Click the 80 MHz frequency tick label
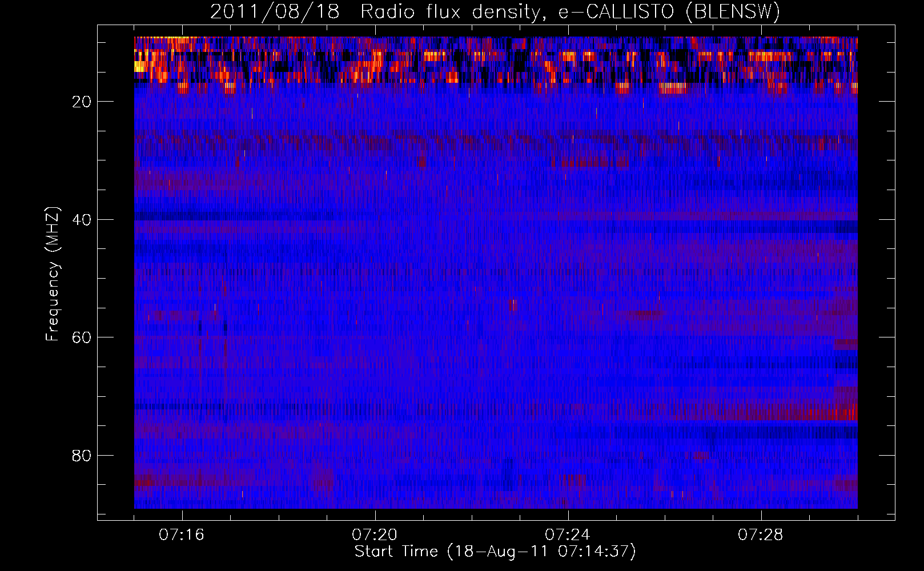The image size is (924, 571). point(82,456)
